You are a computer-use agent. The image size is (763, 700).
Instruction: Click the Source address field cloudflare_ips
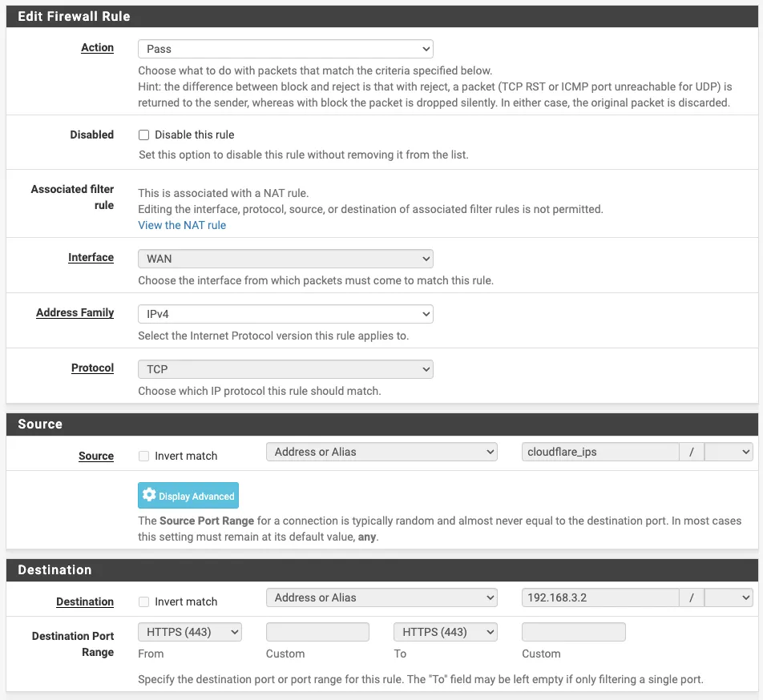600,452
